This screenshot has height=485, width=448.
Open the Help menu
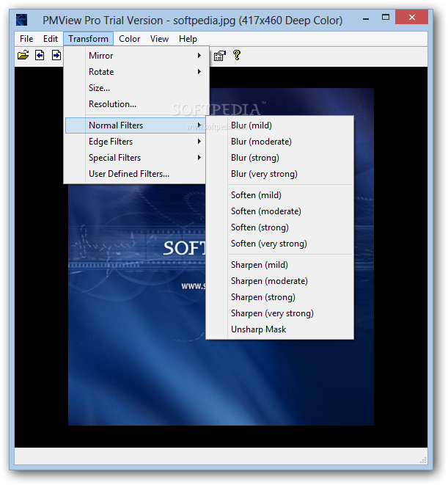[x=188, y=39]
